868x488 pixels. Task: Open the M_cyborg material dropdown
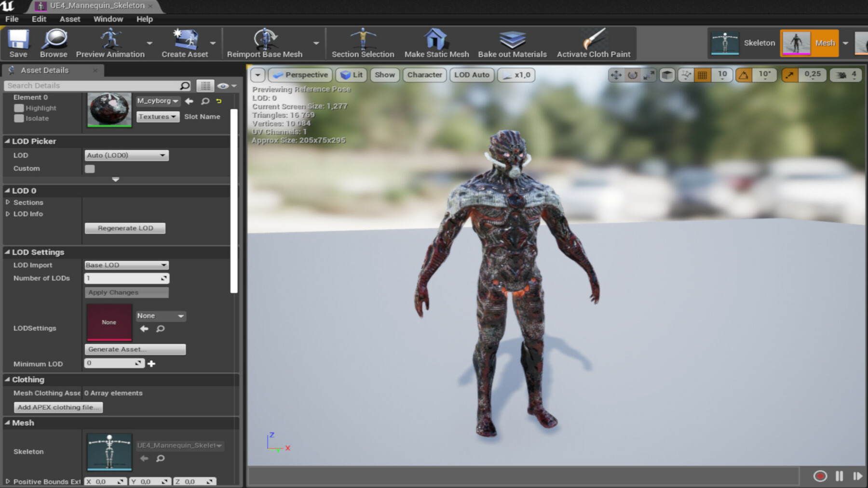point(158,101)
